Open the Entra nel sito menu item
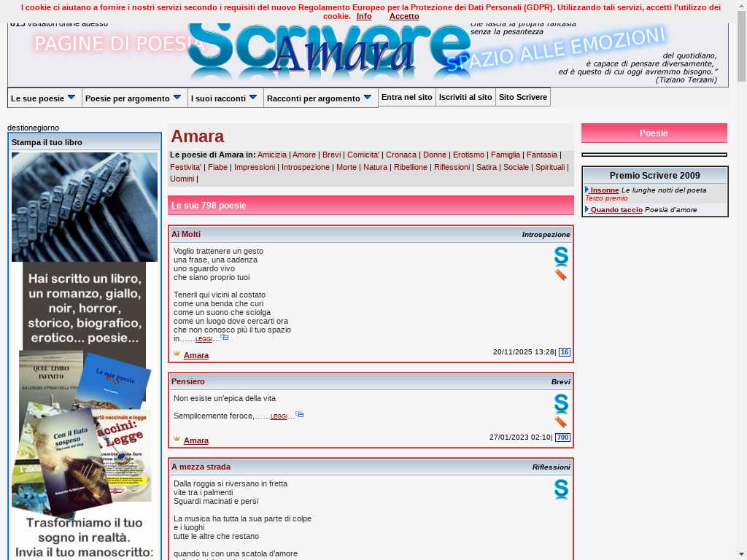The height and width of the screenshot is (560, 747). coord(406,97)
